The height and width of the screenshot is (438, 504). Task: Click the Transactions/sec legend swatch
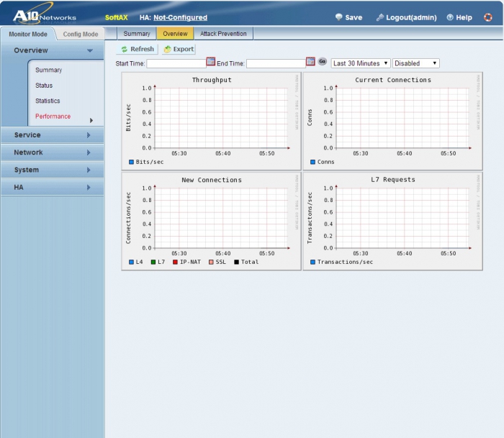click(312, 262)
